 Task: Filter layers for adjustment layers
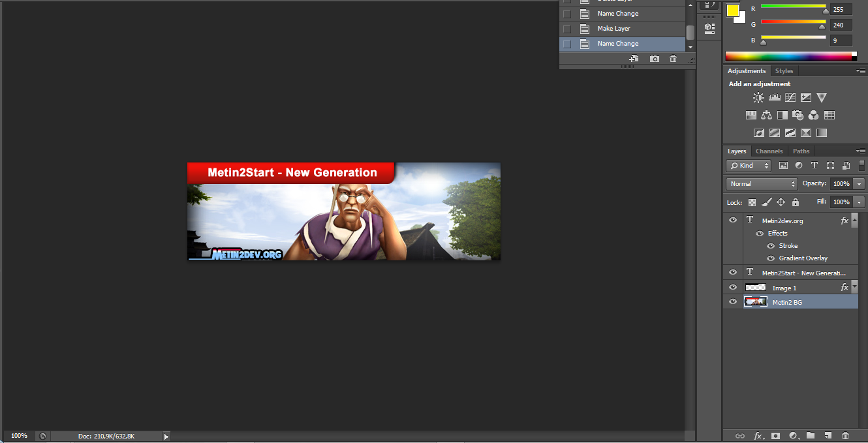[x=799, y=166]
